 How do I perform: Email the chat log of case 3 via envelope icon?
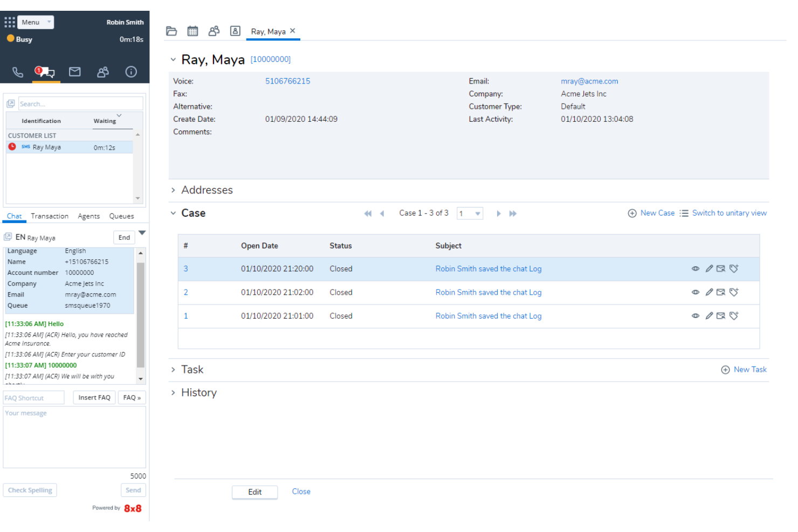721,268
